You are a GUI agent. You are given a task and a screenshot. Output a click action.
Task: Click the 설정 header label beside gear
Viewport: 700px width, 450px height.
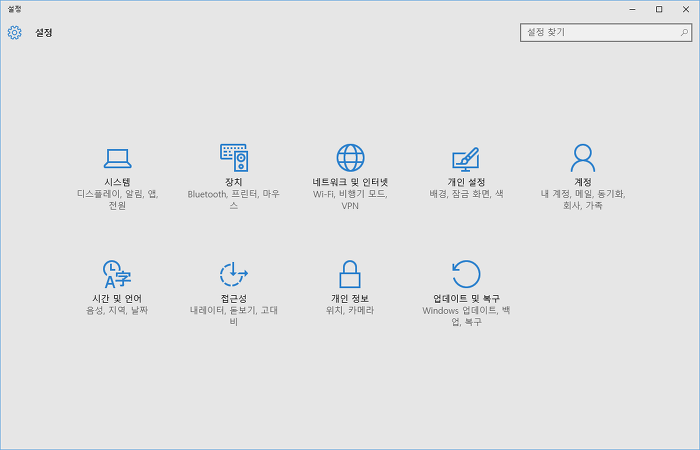click(x=44, y=33)
